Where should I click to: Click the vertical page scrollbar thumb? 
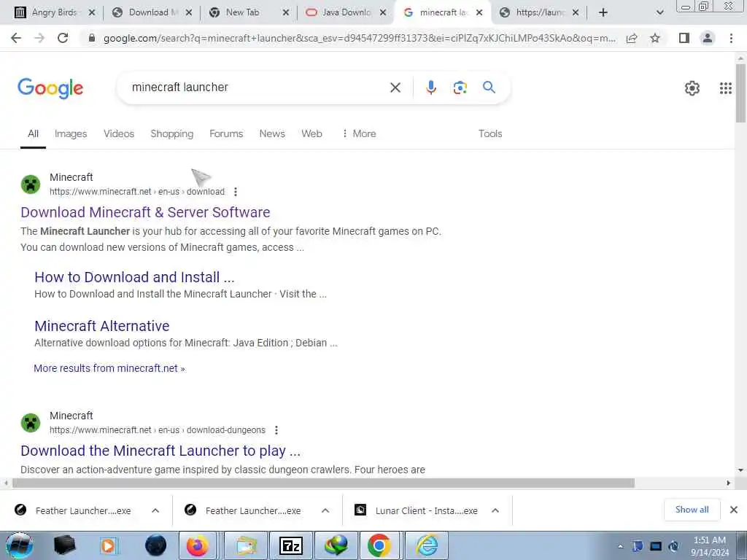point(740,93)
